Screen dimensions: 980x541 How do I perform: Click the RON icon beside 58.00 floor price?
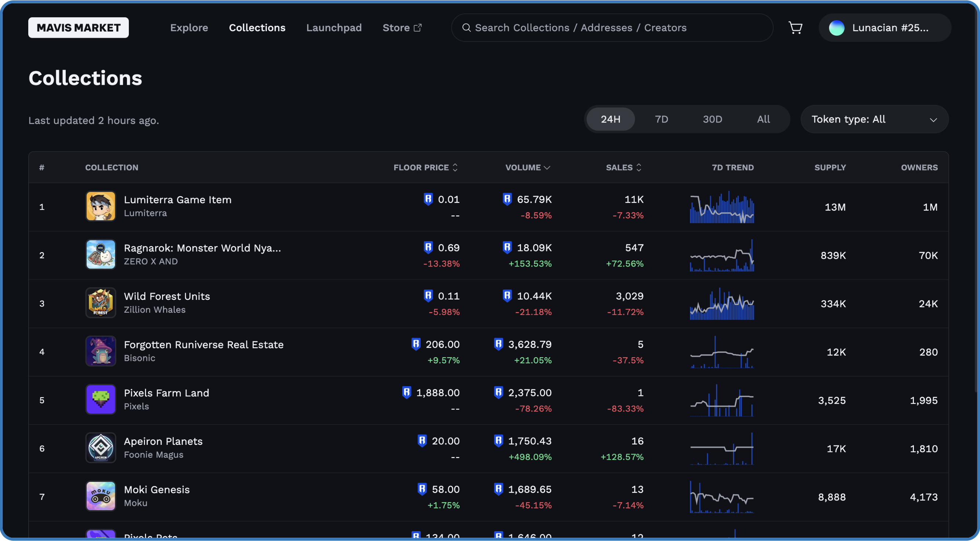point(422,489)
